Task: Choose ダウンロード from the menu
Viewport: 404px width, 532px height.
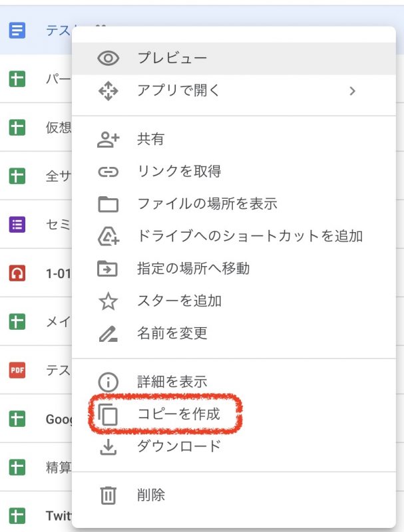Action: coord(178,447)
